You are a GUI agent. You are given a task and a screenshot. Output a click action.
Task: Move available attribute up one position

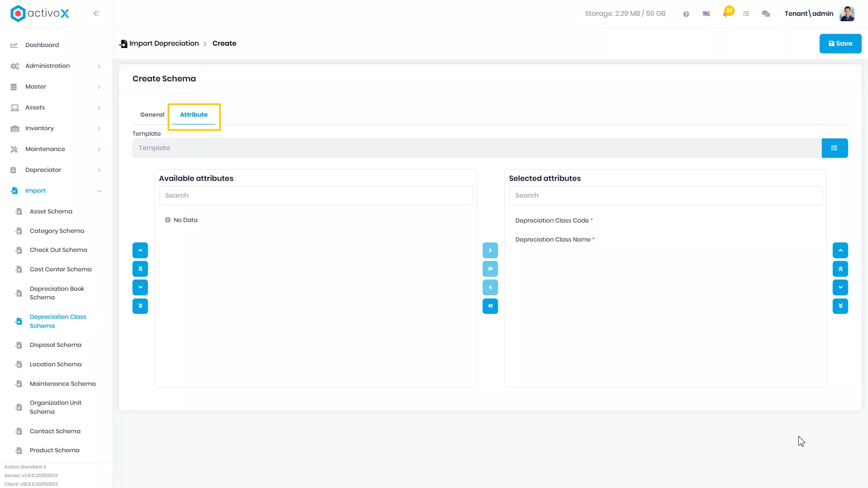click(140, 250)
